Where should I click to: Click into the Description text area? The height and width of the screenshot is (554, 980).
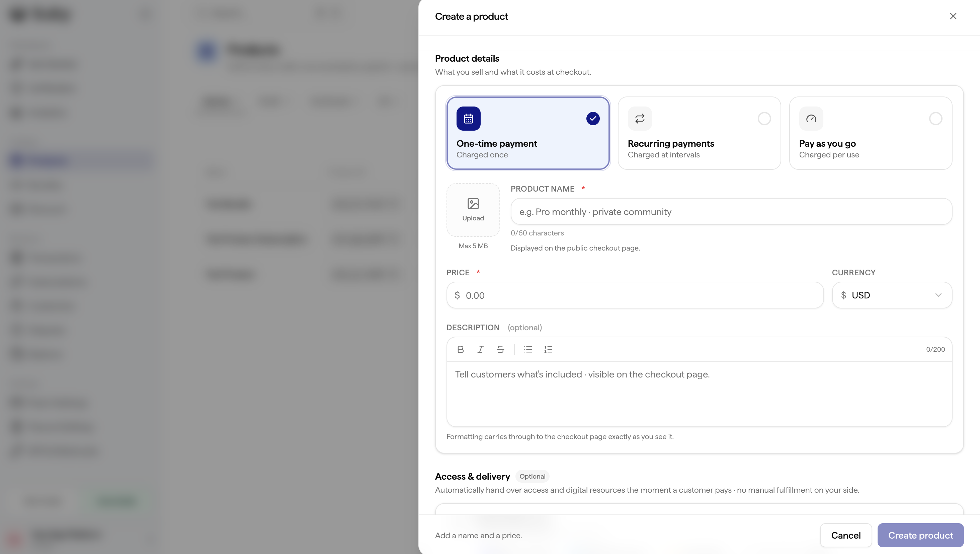click(x=699, y=394)
